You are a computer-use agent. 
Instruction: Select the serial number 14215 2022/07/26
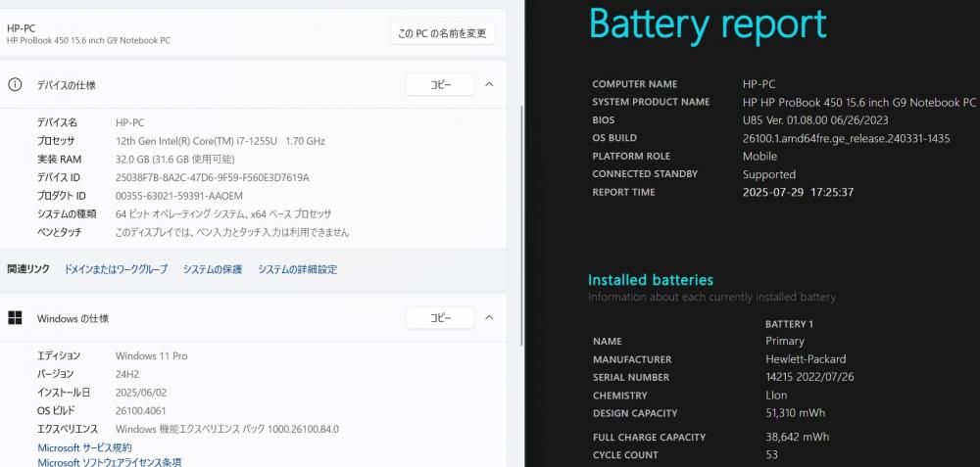(809, 377)
